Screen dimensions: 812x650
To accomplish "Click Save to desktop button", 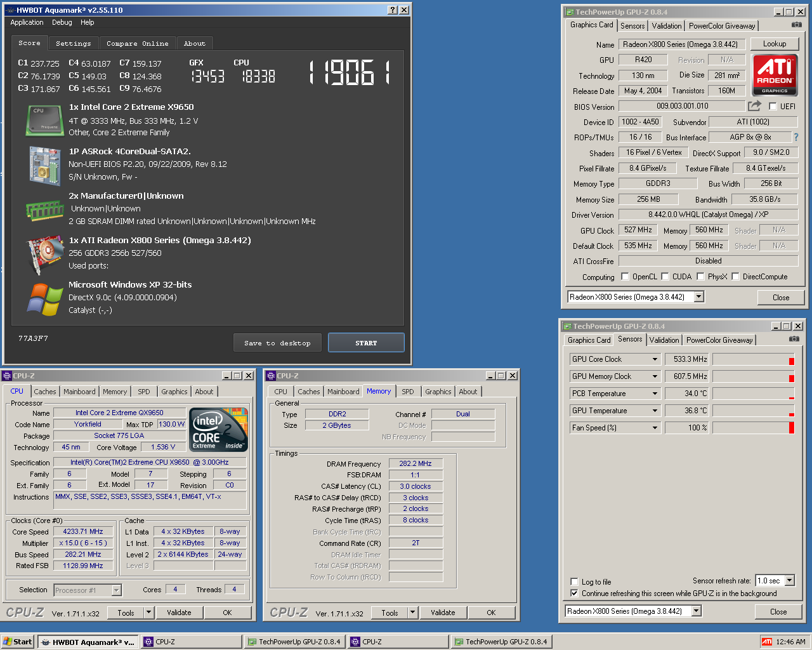I will point(277,343).
